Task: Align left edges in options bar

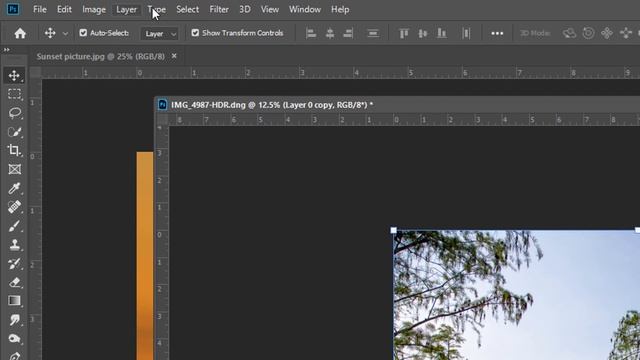Action: click(311, 33)
